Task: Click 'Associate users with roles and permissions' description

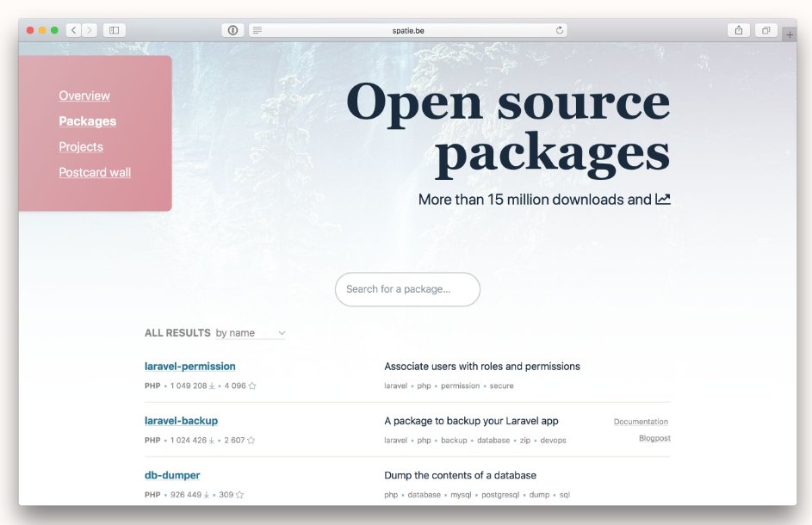Action: click(x=482, y=366)
